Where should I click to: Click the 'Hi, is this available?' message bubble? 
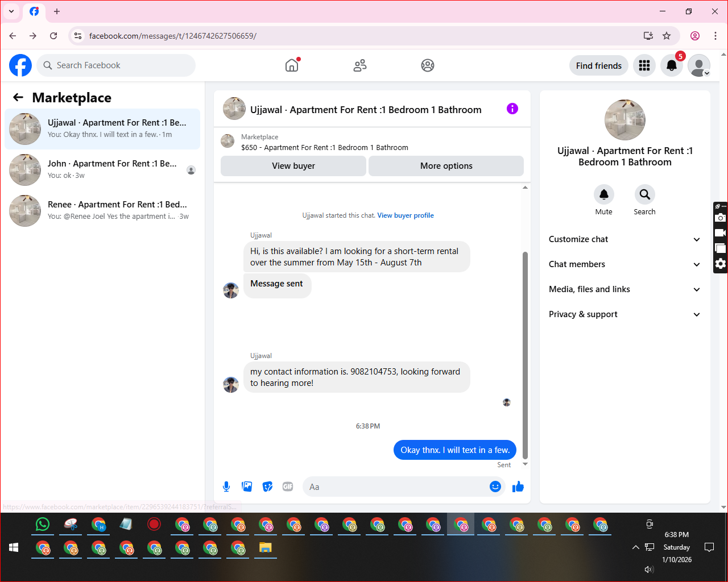[x=357, y=257]
